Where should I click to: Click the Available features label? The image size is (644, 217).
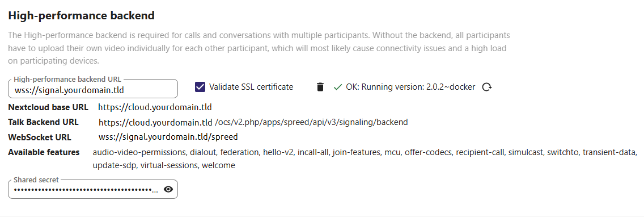(x=44, y=152)
